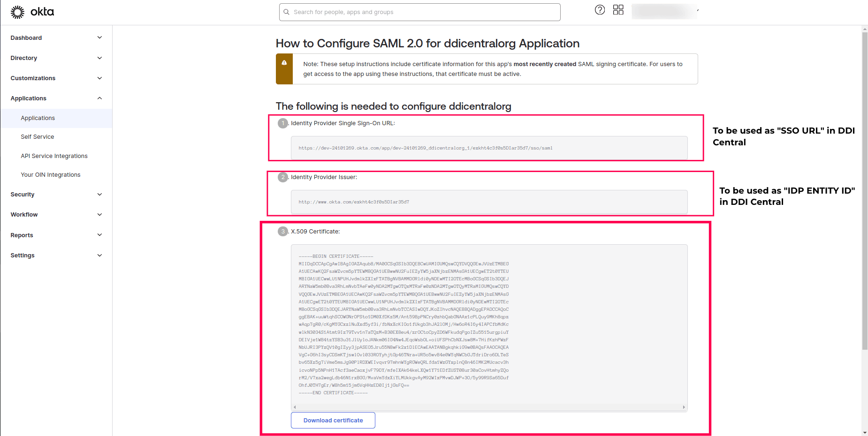This screenshot has height=436, width=868.
Task: Open the Directory section in sidebar
Action: click(24, 58)
